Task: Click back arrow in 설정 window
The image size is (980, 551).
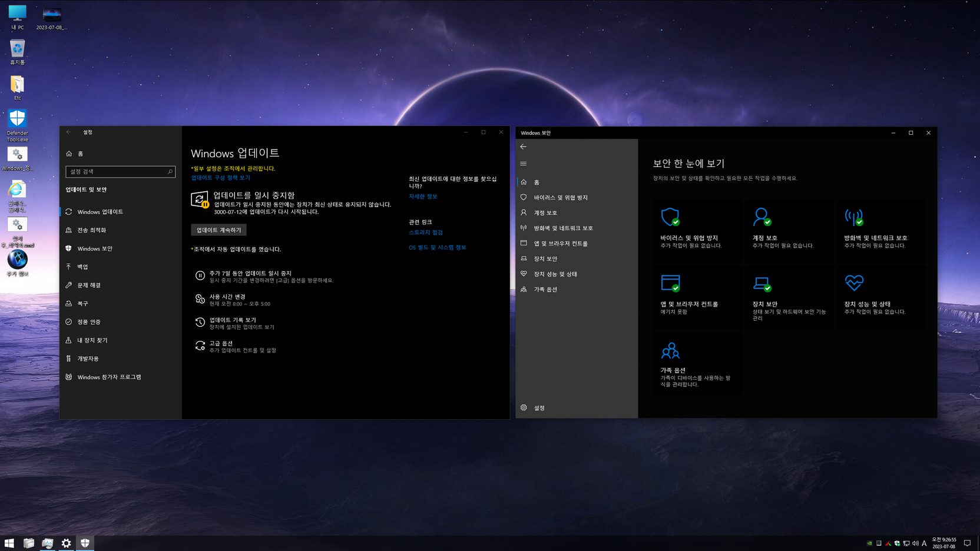Action: click(68, 132)
